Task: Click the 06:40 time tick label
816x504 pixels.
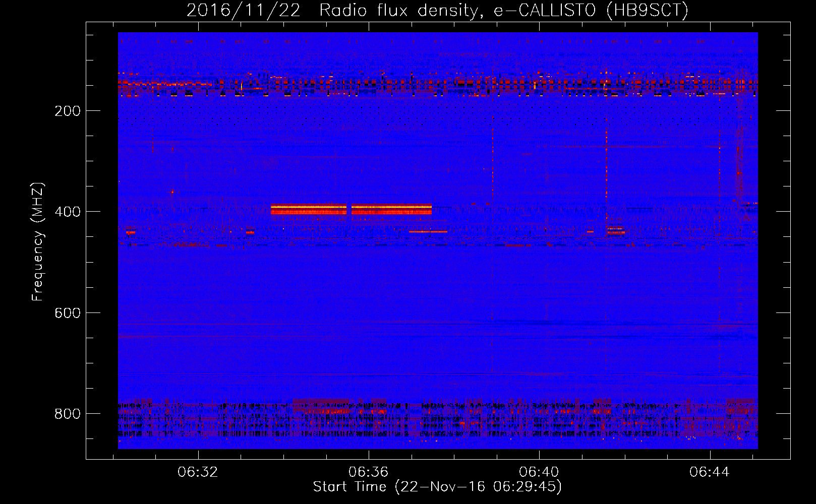Action: click(539, 472)
